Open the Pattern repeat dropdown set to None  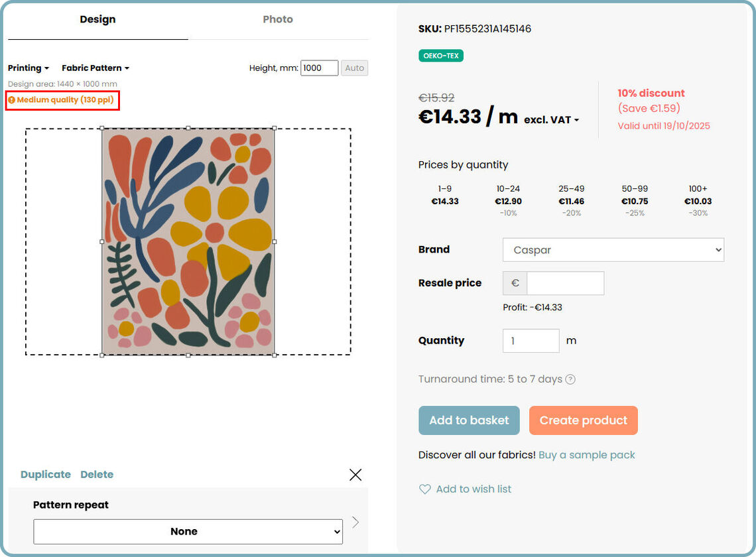188,531
